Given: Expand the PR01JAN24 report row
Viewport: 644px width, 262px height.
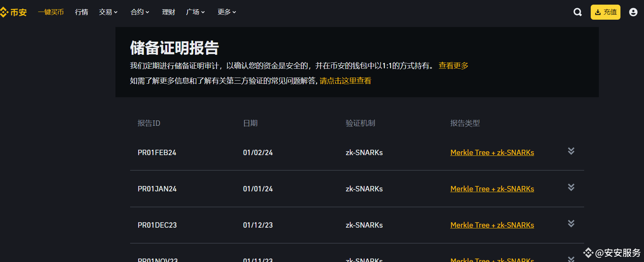Looking at the screenshot, I should [571, 188].
